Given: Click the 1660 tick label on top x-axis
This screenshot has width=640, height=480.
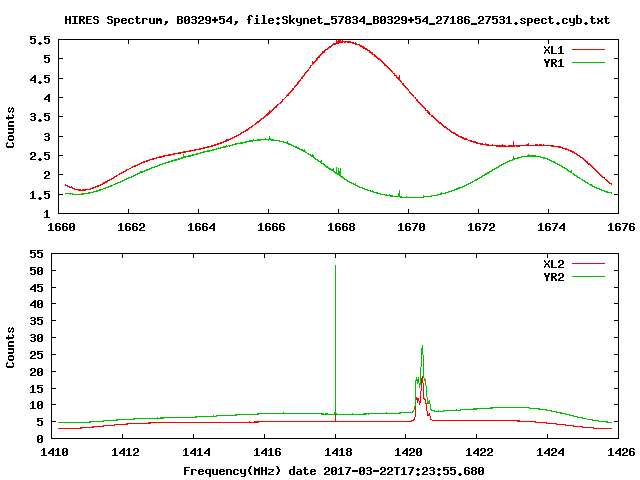Looking at the screenshot, I should [x=61, y=227].
